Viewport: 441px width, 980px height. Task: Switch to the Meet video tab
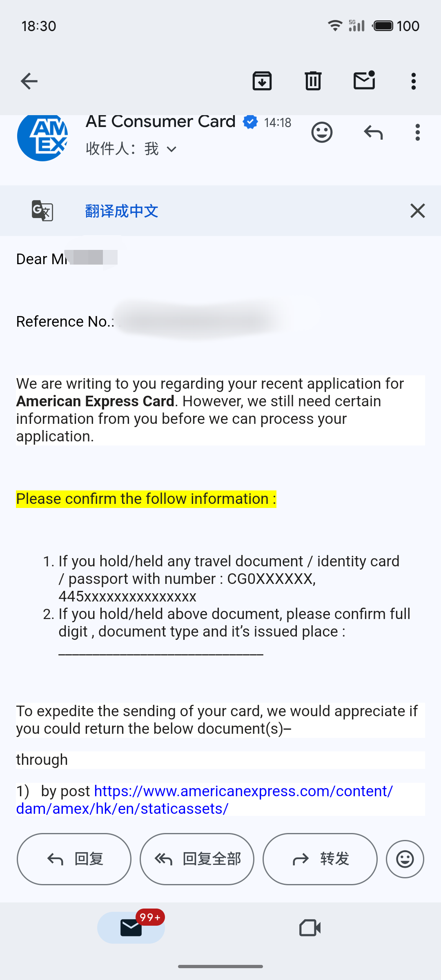point(310,928)
